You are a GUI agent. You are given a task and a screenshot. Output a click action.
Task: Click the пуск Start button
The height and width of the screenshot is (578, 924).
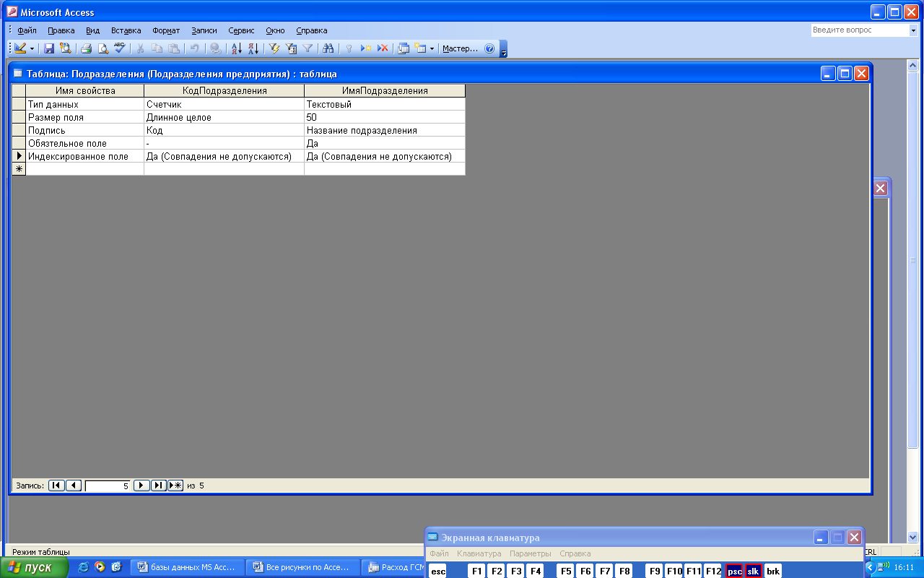point(34,567)
